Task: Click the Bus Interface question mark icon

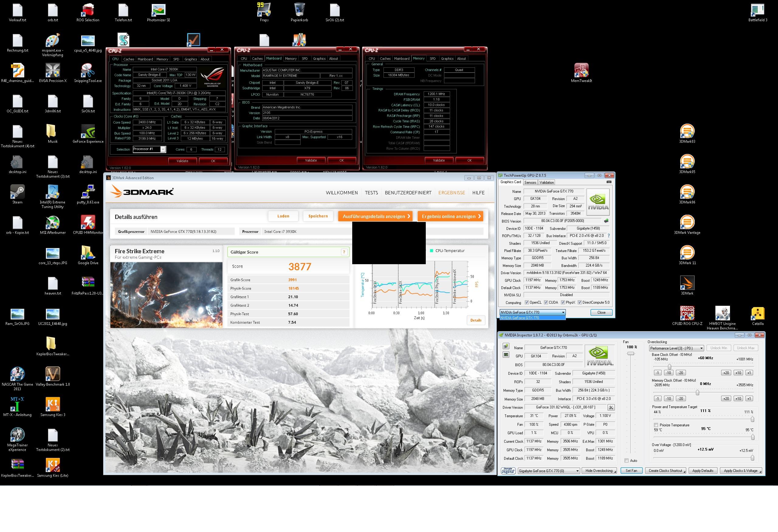Action: pyautogui.click(x=609, y=236)
